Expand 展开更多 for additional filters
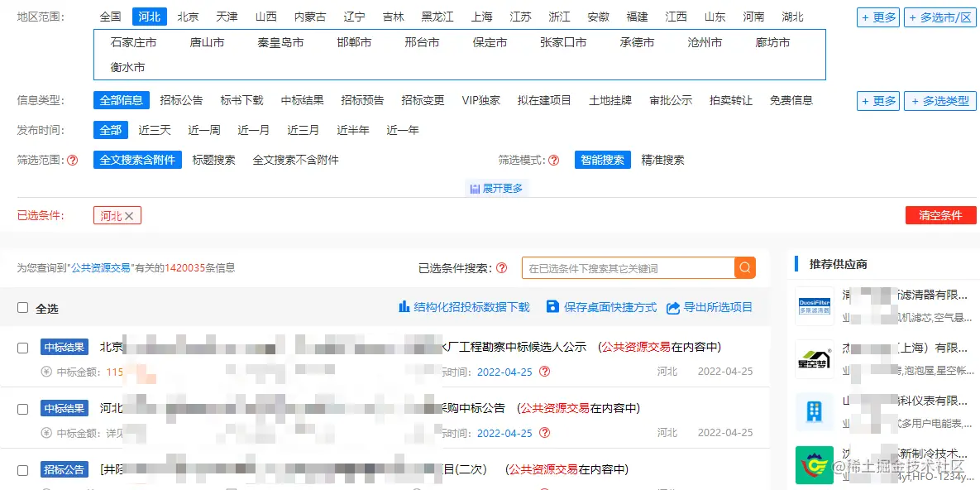The width and height of the screenshot is (980, 490). click(x=496, y=188)
